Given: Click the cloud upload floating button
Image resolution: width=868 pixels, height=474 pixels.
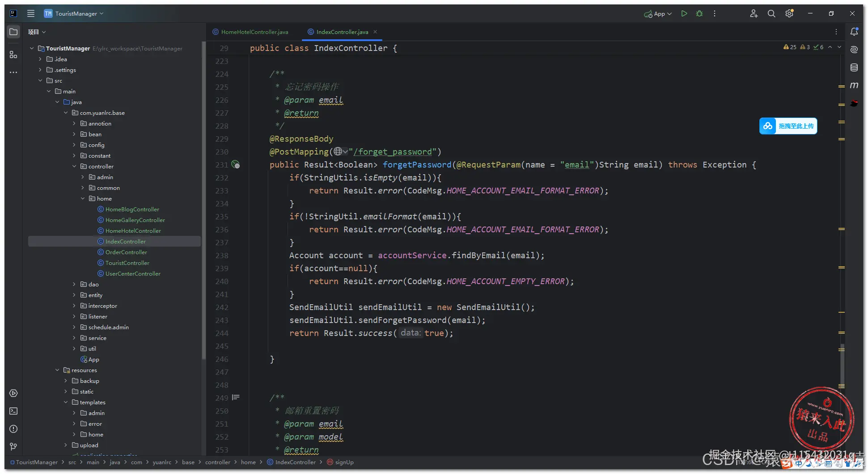Looking at the screenshot, I should pos(788,126).
